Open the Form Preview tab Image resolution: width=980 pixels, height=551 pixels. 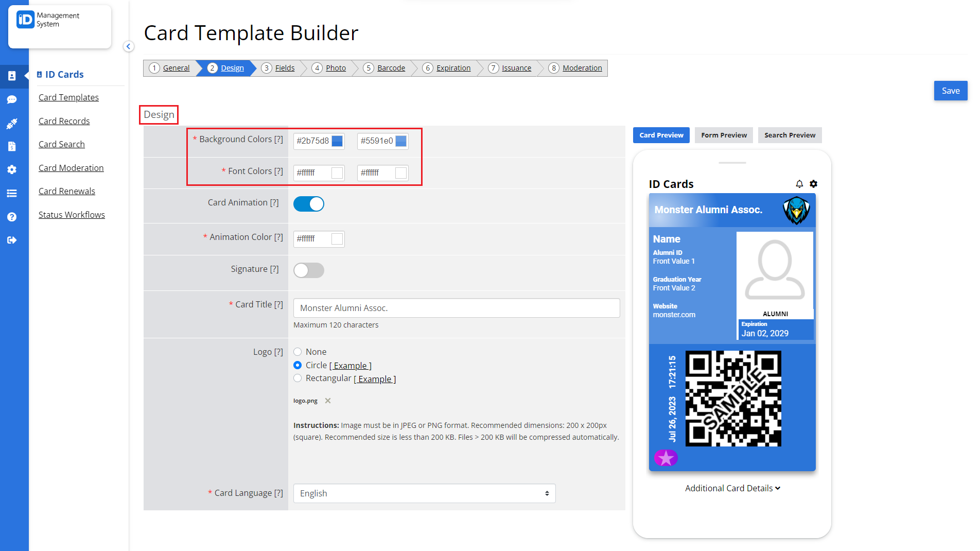click(x=724, y=135)
